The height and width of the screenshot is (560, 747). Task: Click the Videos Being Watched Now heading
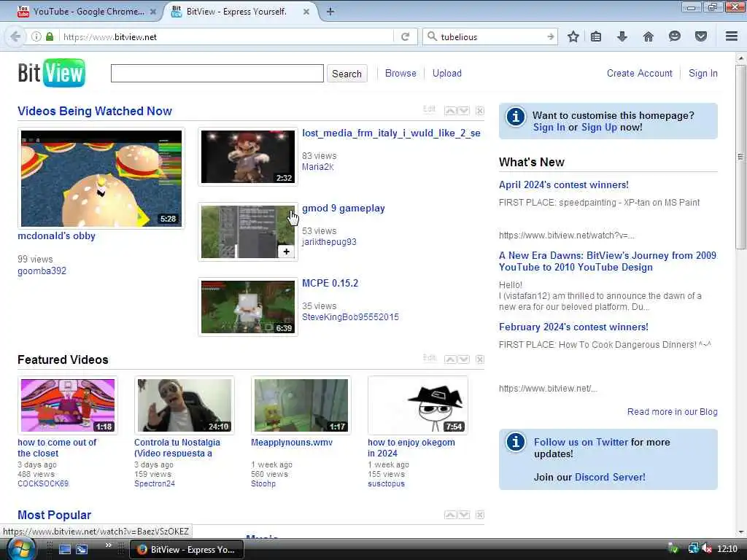coord(95,111)
